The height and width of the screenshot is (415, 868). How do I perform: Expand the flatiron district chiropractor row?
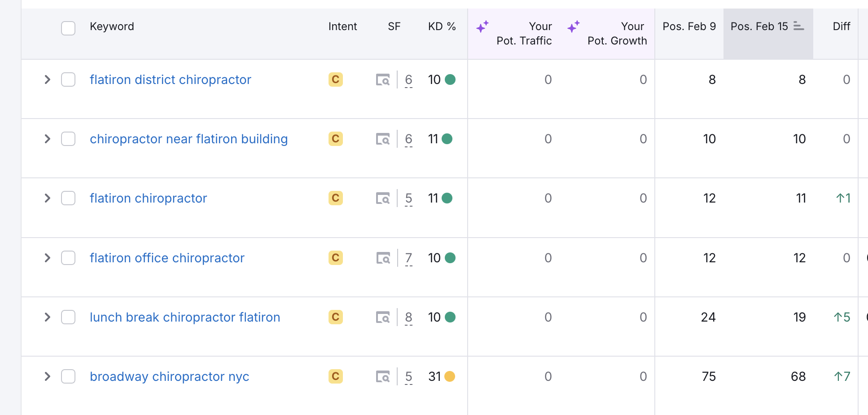coord(47,79)
